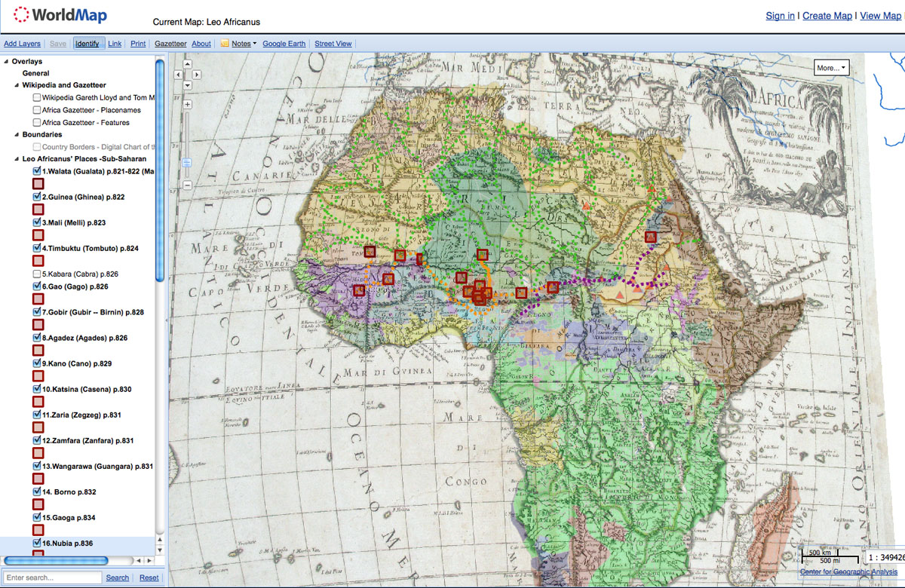The height and width of the screenshot is (588, 905).
Task: Click the yellow Notes icon in toolbar
Action: 224,44
